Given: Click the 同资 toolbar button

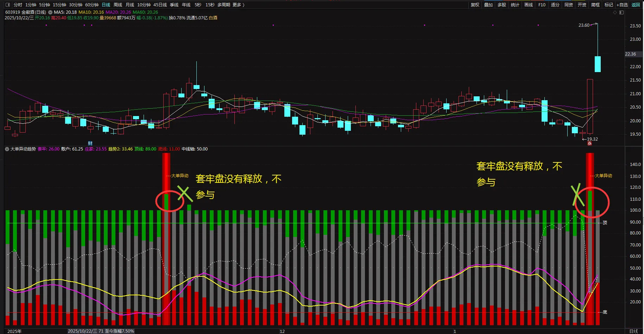Looking at the screenshot, I should pos(569,5).
